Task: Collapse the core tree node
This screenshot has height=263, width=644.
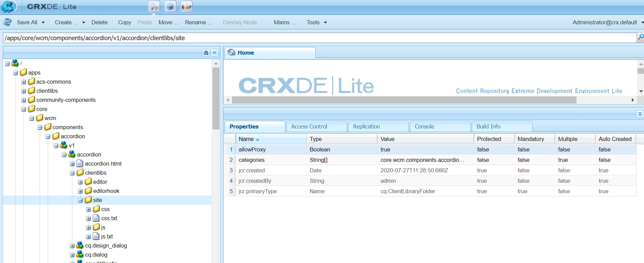Action: pyautogui.click(x=24, y=109)
